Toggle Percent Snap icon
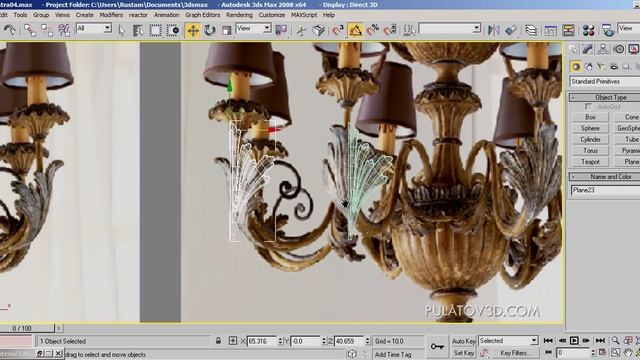 coord(373,30)
